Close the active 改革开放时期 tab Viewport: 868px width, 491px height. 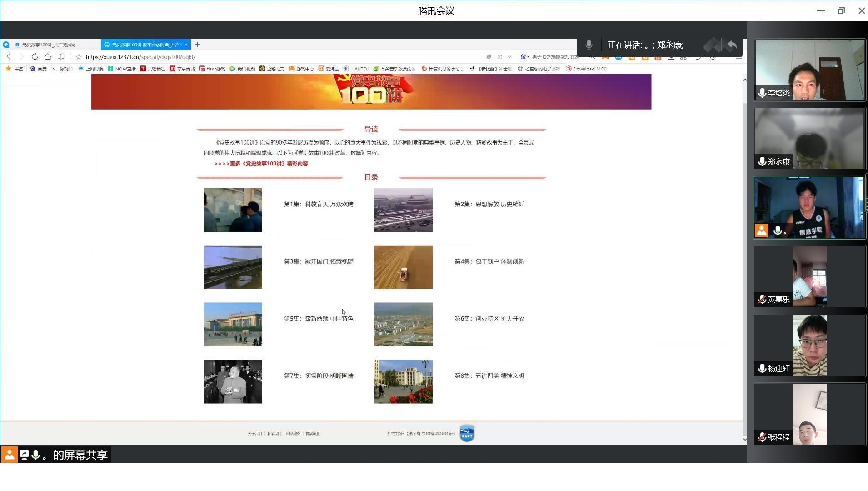(186, 45)
